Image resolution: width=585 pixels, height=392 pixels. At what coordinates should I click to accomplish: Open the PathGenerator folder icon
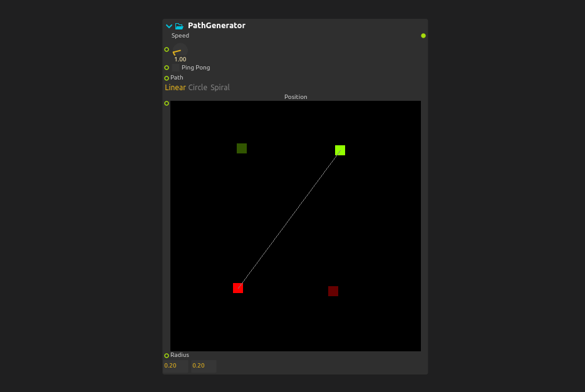pos(180,26)
